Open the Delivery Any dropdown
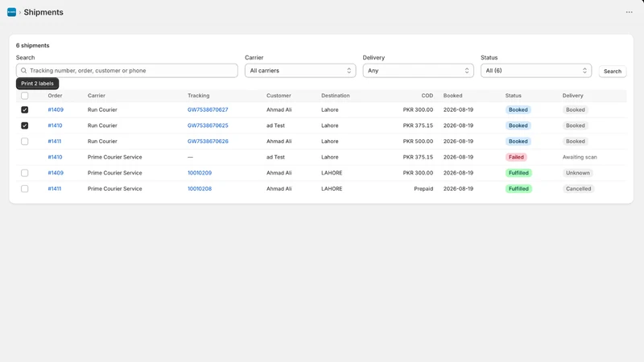Viewport: 644px width, 362px height. 418,71
